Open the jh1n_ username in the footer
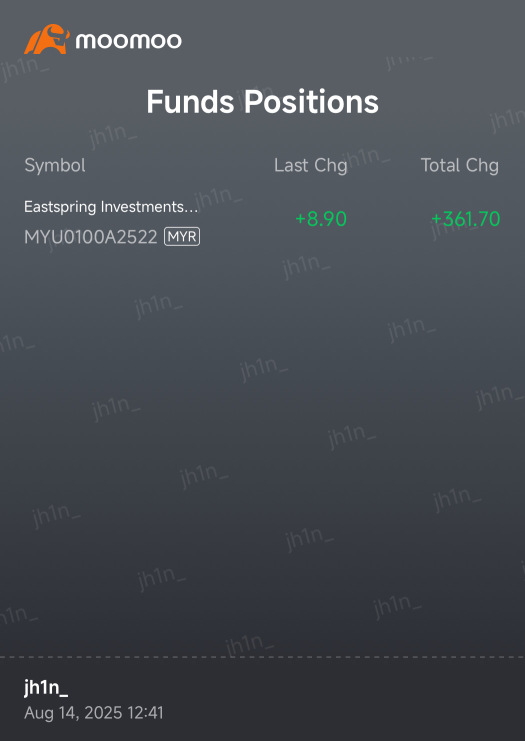This screenshot has height=741, width=525. coord(46,688)
